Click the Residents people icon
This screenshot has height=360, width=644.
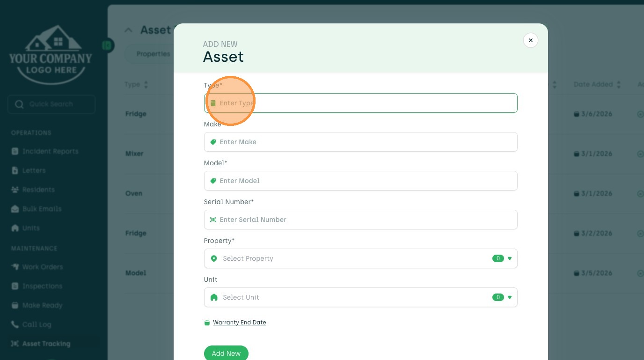click(15, 190)
